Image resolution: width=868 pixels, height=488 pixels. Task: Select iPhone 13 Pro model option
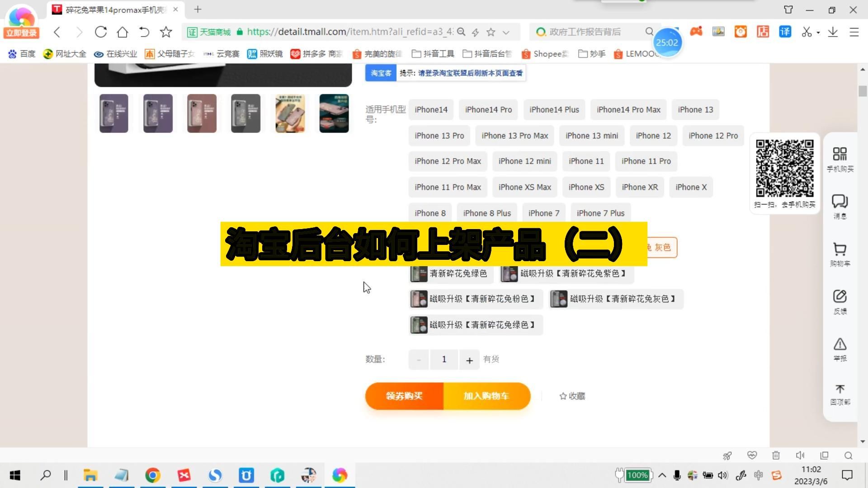[x=439, y=135]
